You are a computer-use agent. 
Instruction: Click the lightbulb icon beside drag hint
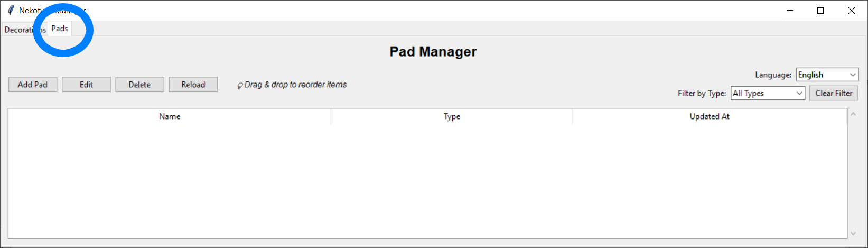pos(240,85)
